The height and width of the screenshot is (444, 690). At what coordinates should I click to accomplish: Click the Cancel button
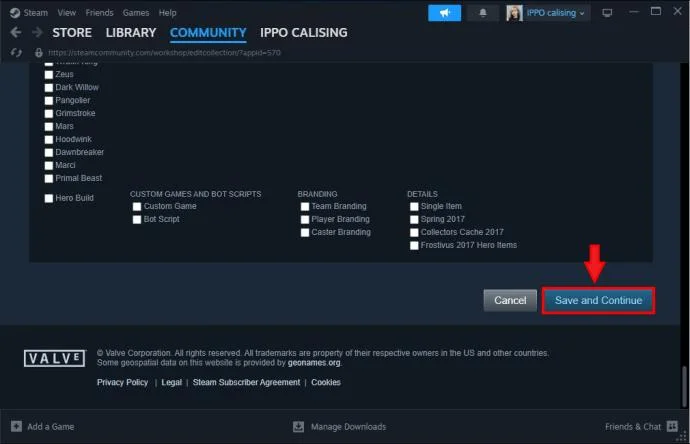[510, 301]
